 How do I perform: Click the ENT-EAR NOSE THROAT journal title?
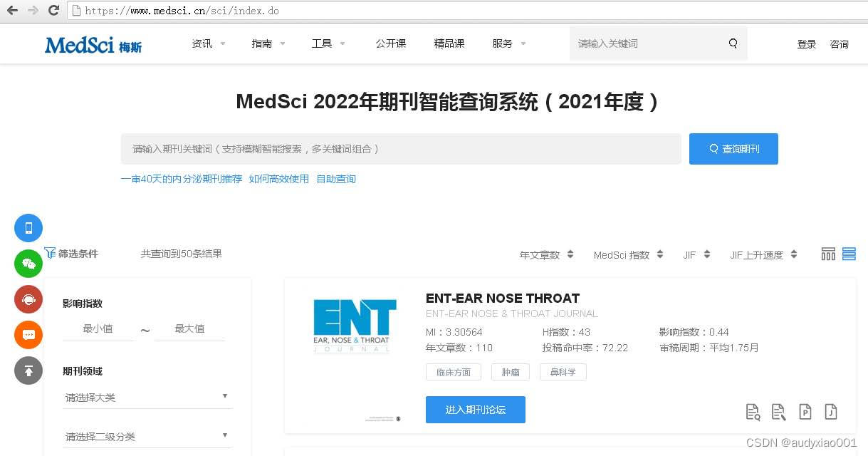(x=503, y=299)
